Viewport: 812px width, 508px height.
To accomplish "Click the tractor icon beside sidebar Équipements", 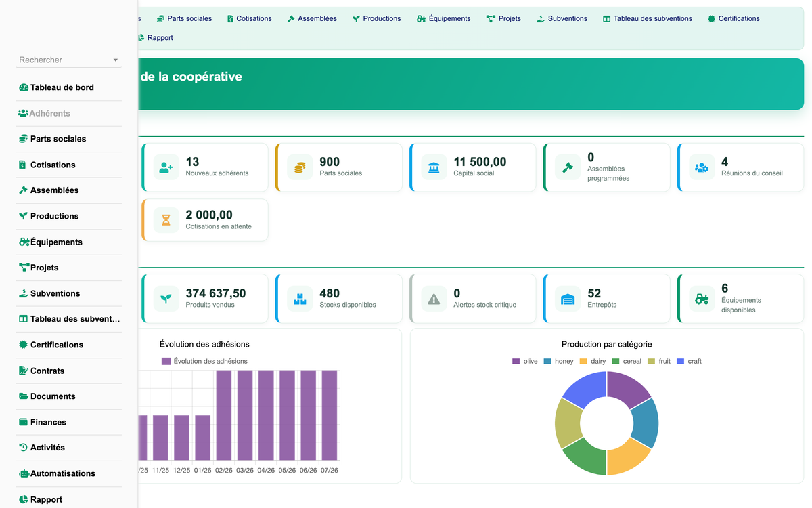I will click(24, 242).
